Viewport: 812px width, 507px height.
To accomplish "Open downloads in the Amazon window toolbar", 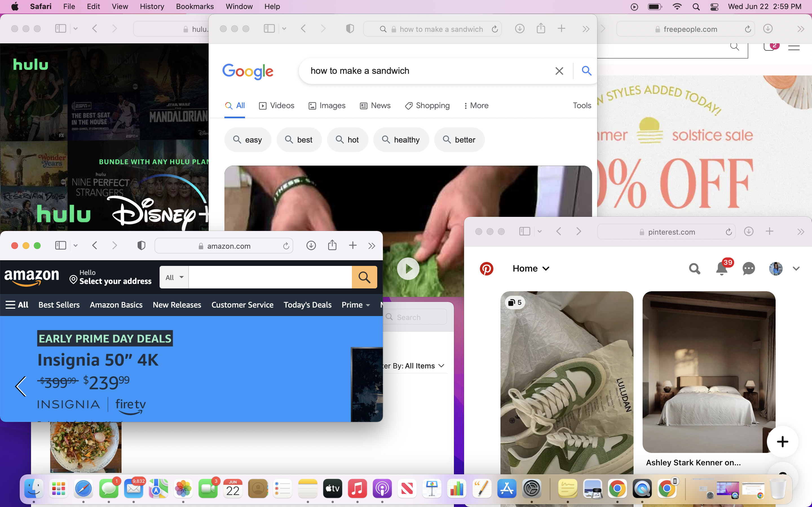I will coord(311,245).
